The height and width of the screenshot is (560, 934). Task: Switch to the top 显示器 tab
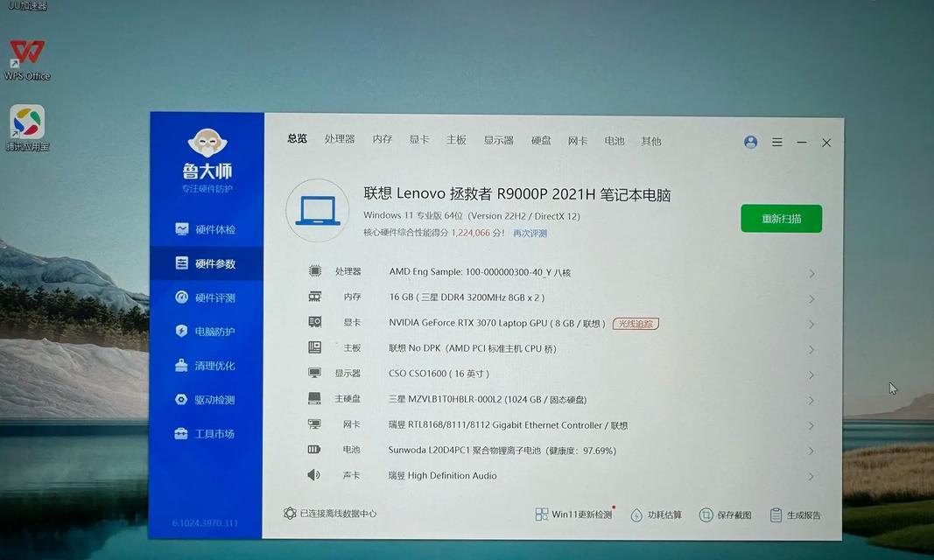[499, 141]
